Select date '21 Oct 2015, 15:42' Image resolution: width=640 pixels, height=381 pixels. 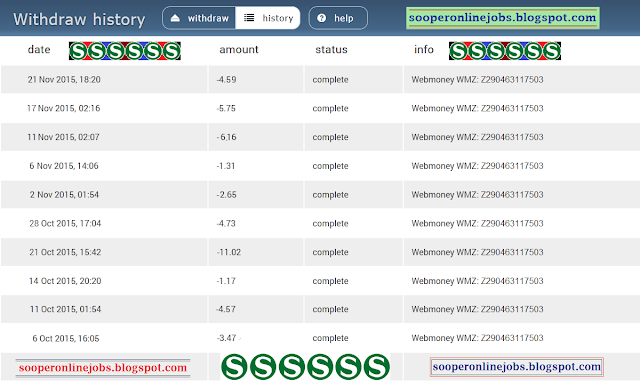coord(65,252)
